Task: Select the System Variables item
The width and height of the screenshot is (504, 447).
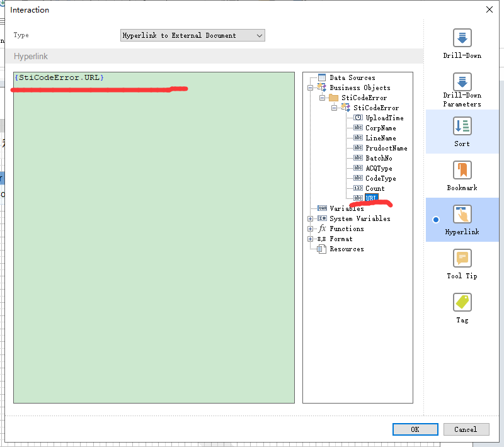Action: click(360, 218)
